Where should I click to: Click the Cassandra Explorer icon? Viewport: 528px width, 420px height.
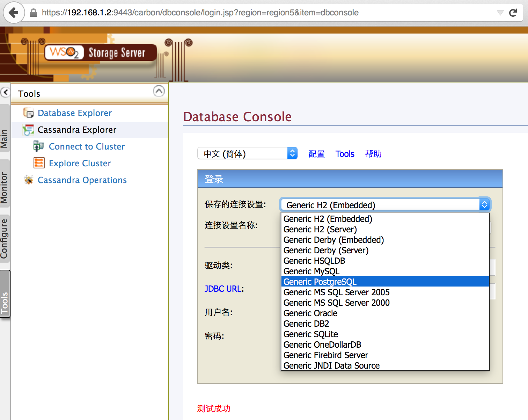coord(28,130)
